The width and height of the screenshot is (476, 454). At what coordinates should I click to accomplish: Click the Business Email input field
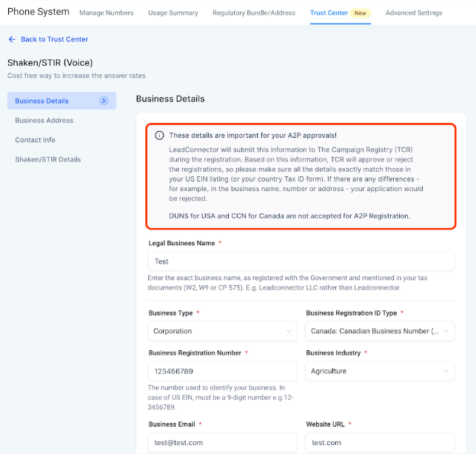click(222, 442)
